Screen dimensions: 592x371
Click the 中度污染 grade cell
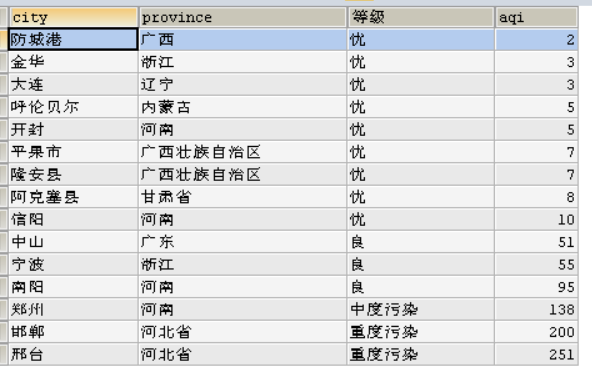[x=421, y=309]
